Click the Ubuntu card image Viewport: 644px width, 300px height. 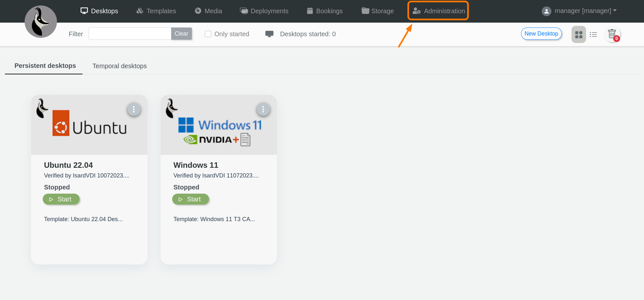[x=89, y=125]
